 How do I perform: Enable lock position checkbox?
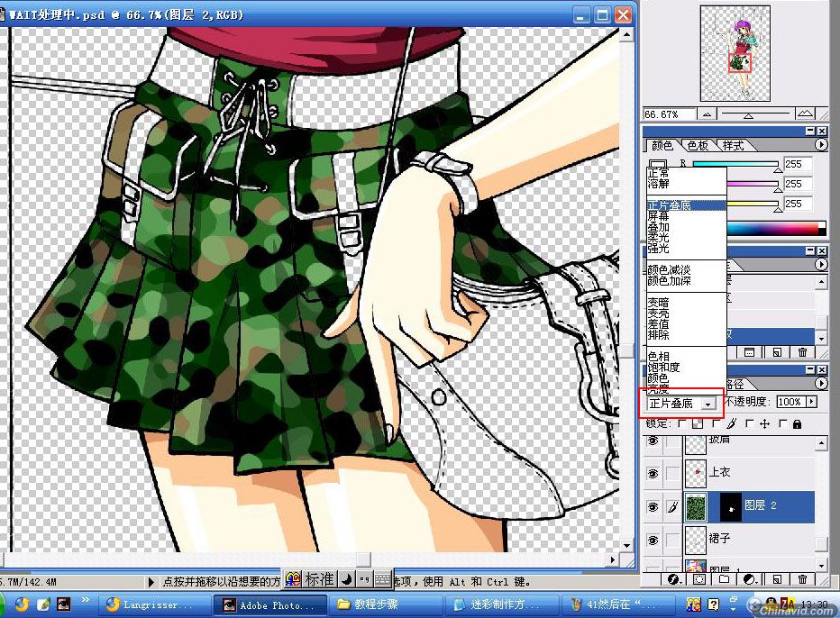750,423
